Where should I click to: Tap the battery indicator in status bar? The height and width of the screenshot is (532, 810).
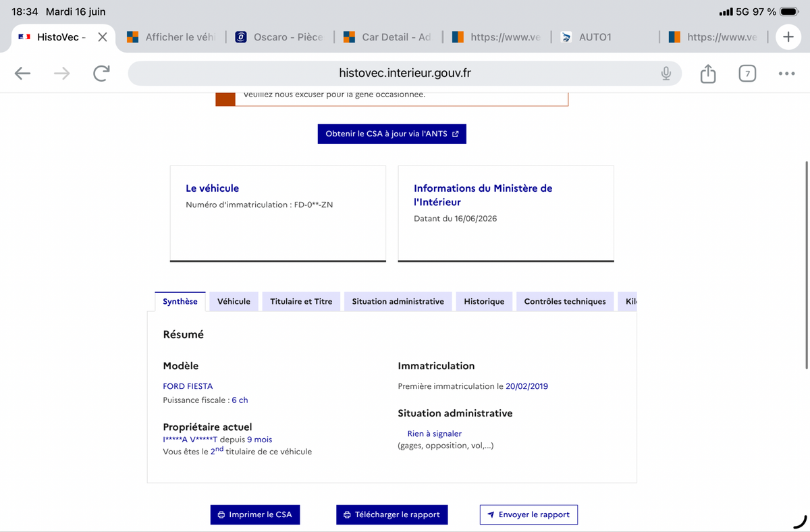pyautogui.click(x=789, y=12)
